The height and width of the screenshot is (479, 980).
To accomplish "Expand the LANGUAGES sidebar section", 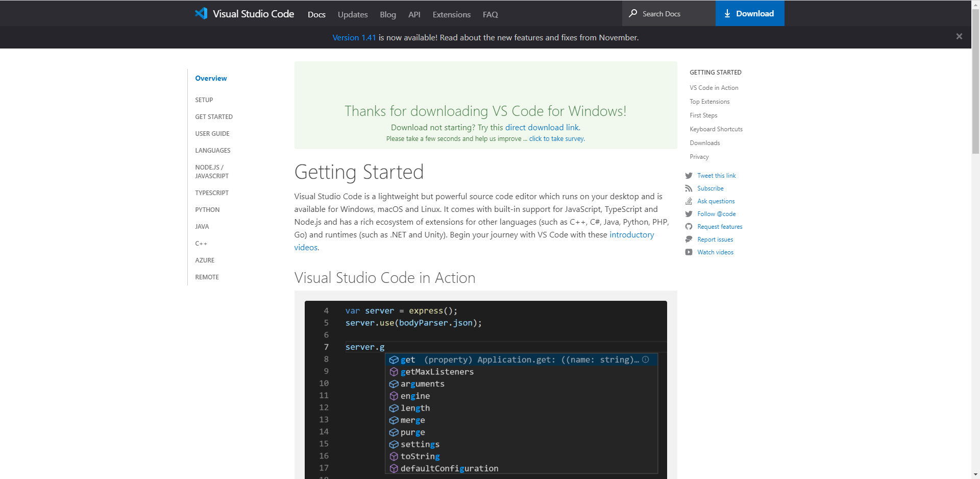I will (213, 150).
